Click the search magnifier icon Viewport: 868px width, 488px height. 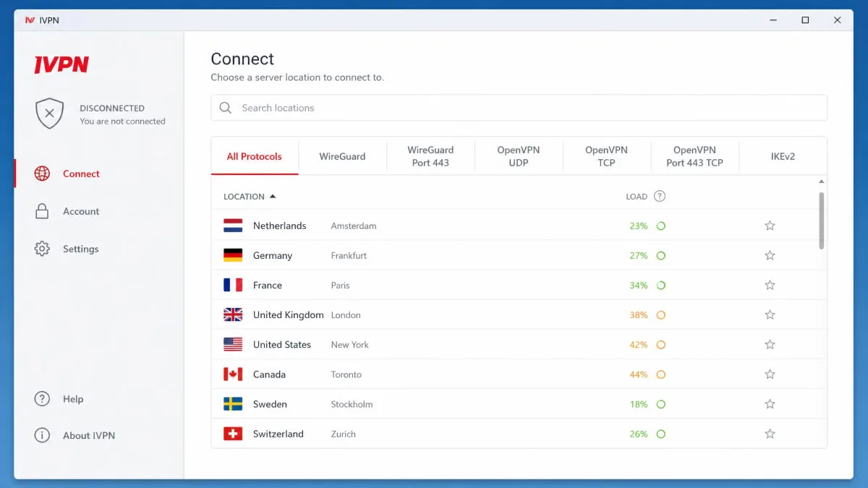coord(226,108)
